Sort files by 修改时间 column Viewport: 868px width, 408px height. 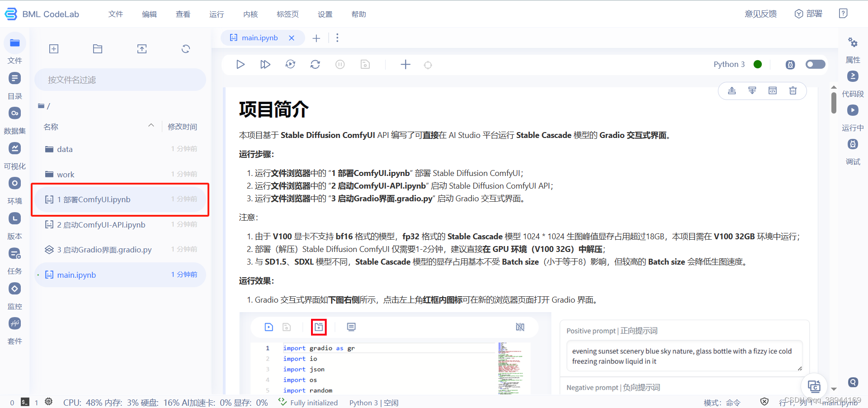(183, 127)
